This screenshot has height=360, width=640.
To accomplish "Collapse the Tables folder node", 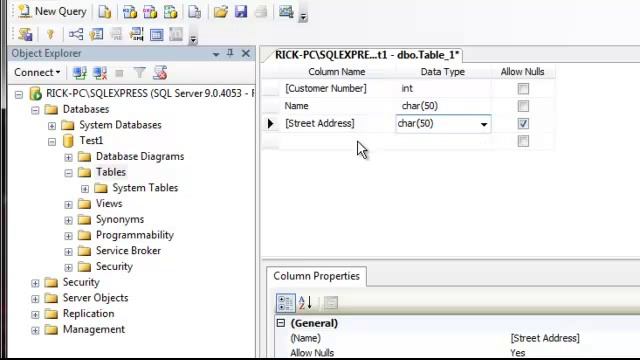I will pos(68,173).
